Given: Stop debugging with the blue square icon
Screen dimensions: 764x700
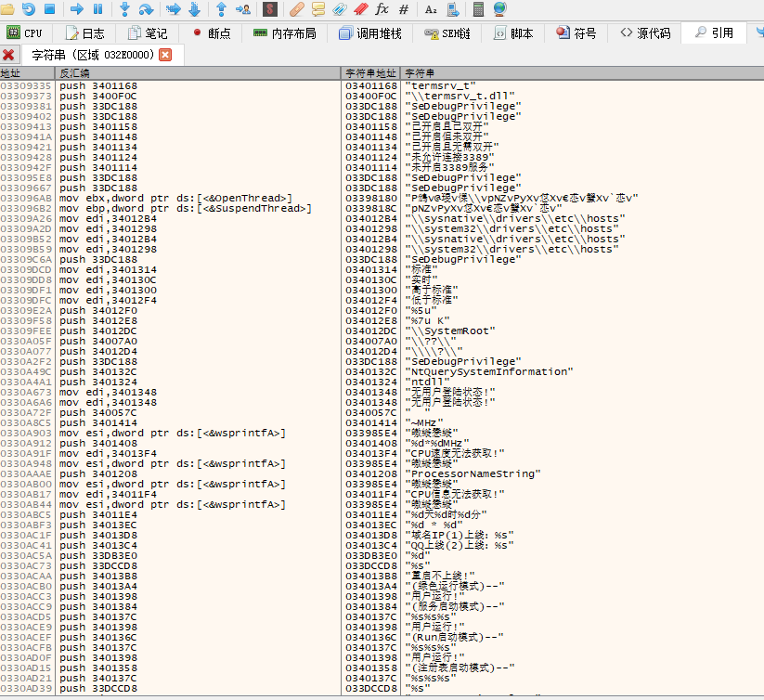Looking at the screenshot, I should click(50, 9).
